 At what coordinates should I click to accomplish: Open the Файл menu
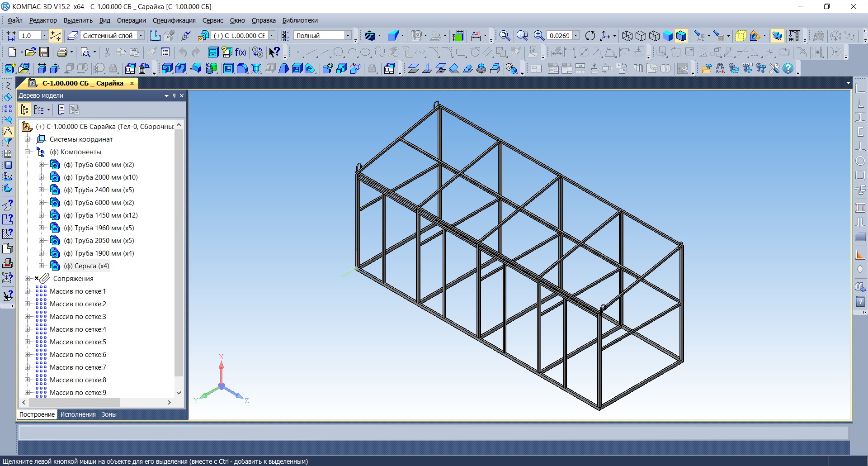15,20
